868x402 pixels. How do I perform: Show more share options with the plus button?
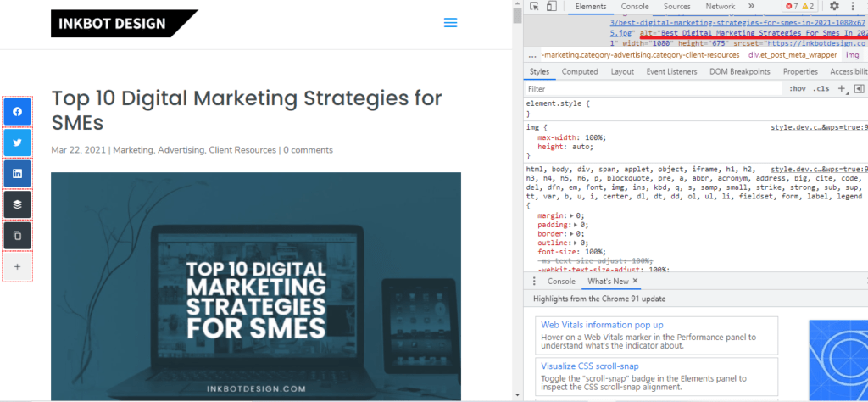pos(17,267)
